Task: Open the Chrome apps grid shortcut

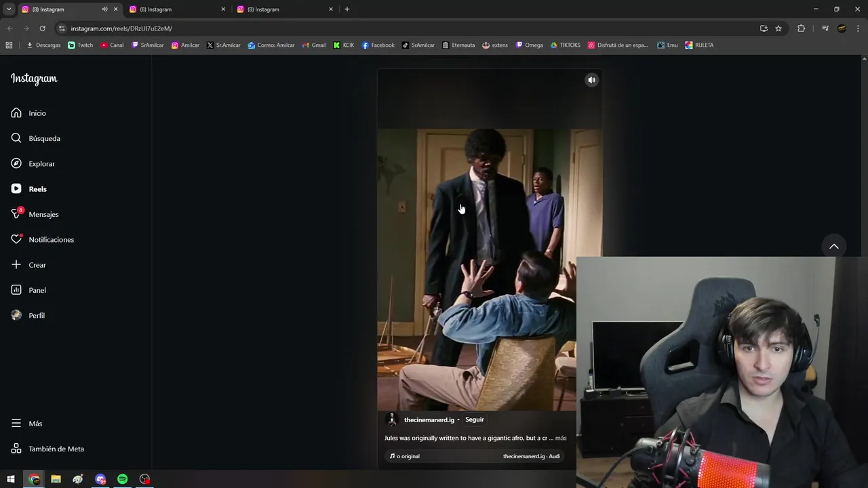Action: tap(9, 45)
